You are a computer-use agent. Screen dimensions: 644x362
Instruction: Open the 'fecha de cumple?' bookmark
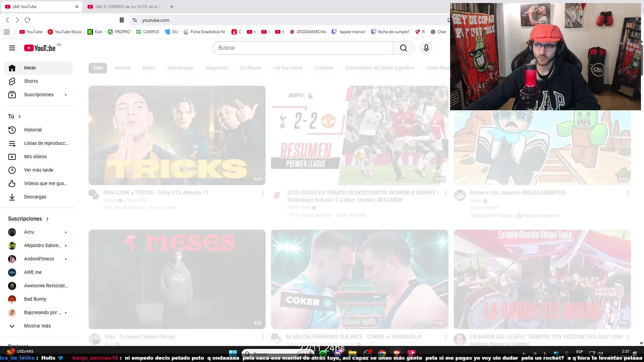(390, 32)
